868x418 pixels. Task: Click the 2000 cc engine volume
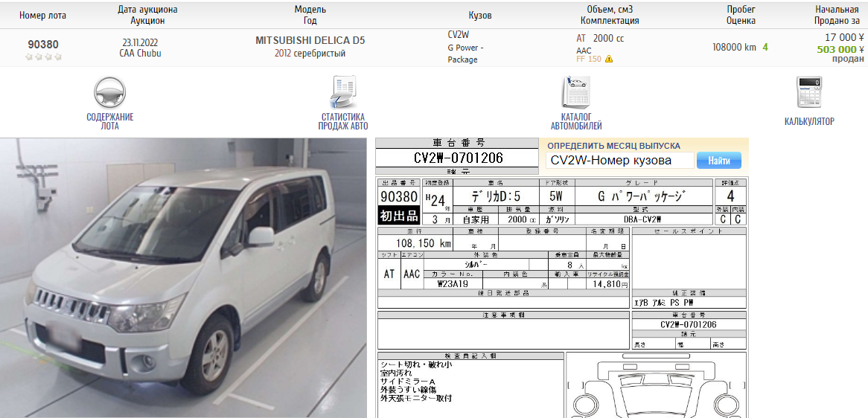(x=608, y=38)
